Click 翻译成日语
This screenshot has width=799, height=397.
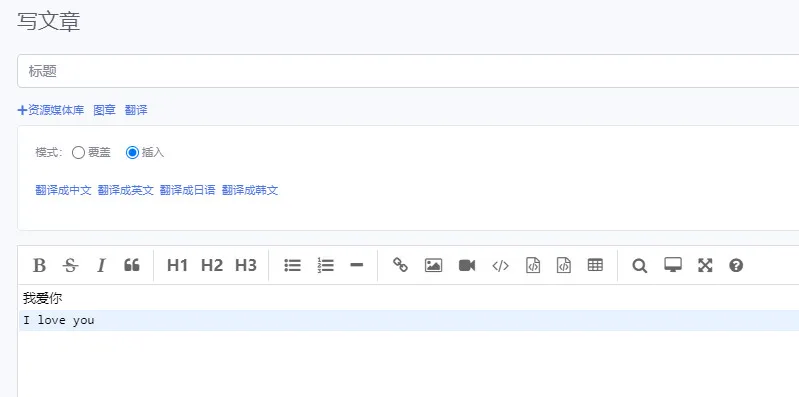[x=188, y=191]
